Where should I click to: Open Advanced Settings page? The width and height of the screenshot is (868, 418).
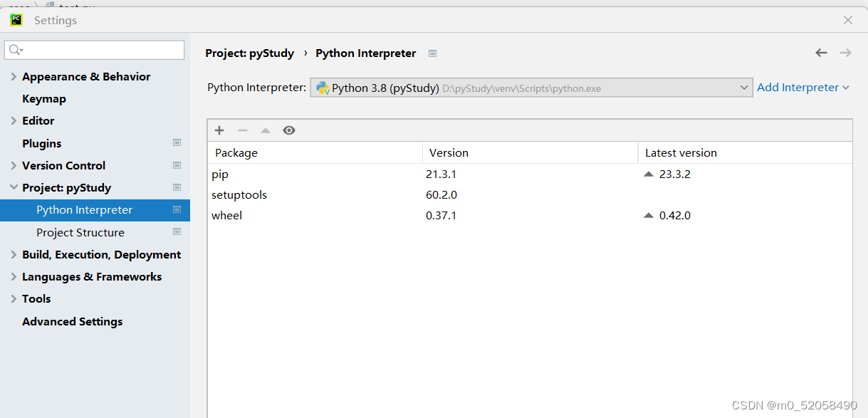tap(72, 321)
